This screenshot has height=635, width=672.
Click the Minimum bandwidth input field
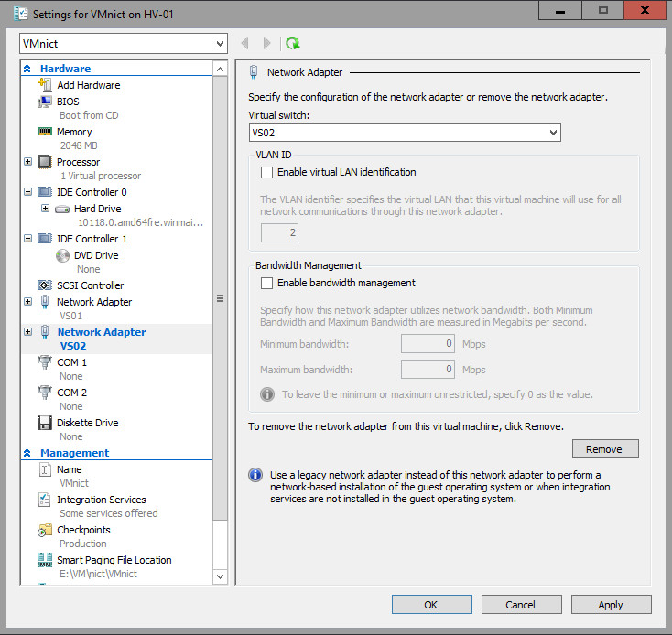point(428,344)
